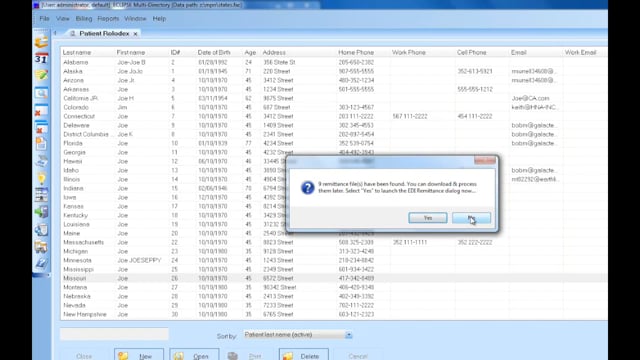This screenshot has width=640, height=360.
Task: Click the Age column header
Action: [x=250, y=53]
